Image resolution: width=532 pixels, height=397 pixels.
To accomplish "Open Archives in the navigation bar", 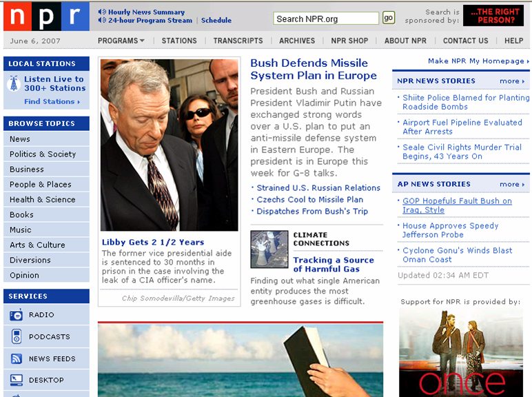I will [297, 41].
